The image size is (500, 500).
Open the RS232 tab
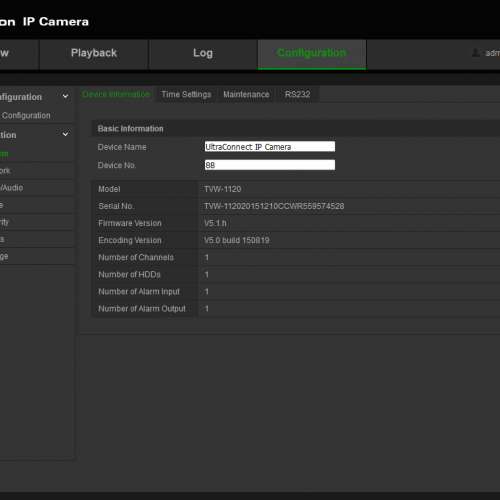297,95
